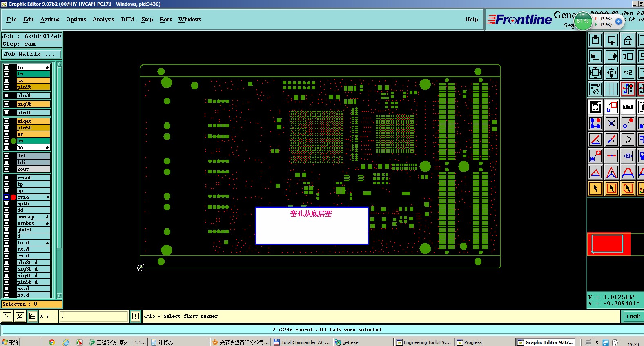Open the Actions menu
Screen dimensions: 644x346
pyautogui.click(x=50, y=19)
